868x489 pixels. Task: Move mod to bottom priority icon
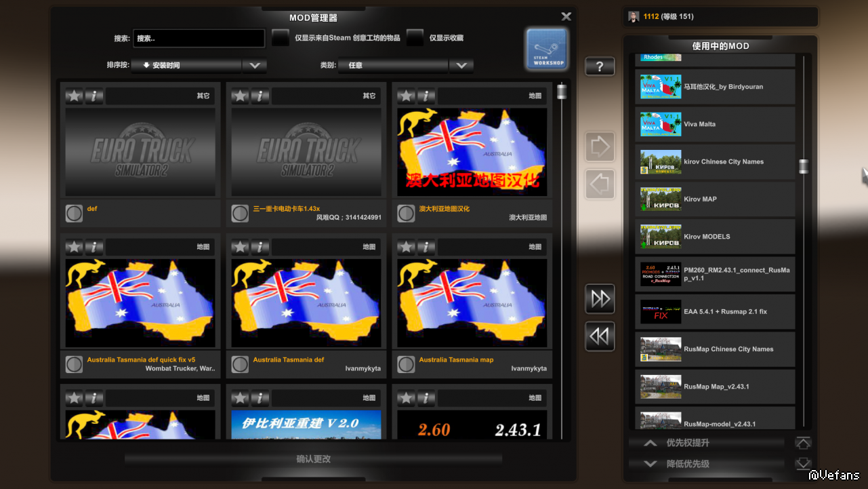point(803,464)
